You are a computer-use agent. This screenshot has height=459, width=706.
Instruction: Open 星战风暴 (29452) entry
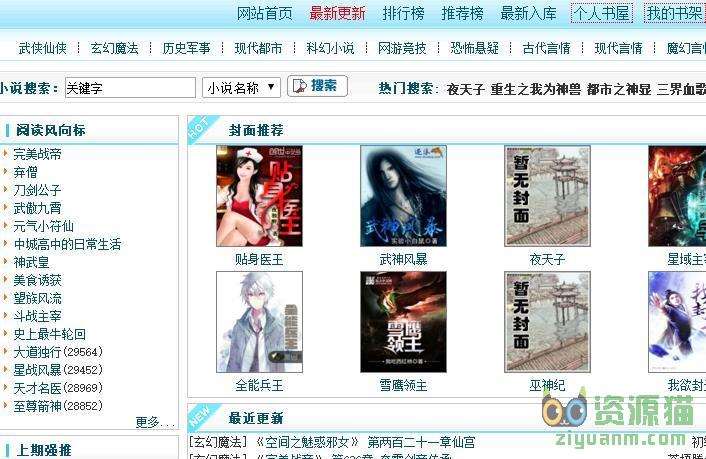pos(58,370)
